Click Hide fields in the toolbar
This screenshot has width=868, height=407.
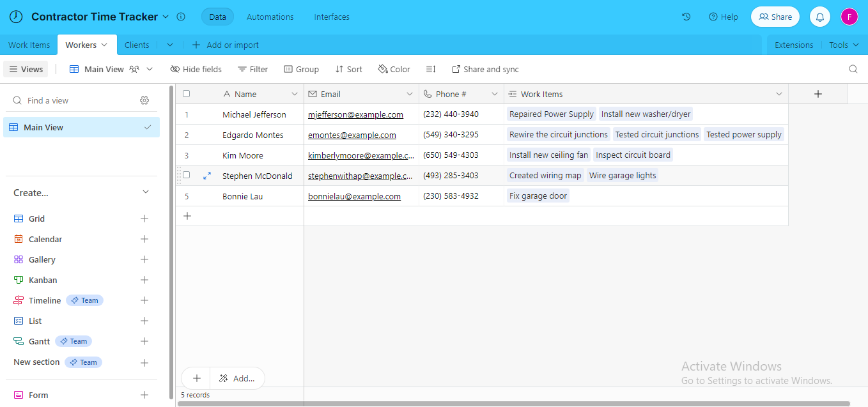point(196,68)
